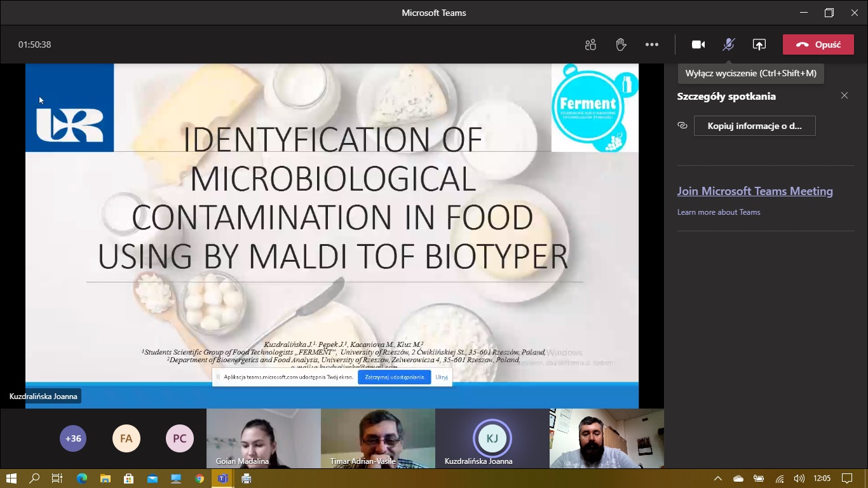Screen dimensions: 868x488
Task: Select Goian Madalina video thumbnail
Action: coord(263,438)
